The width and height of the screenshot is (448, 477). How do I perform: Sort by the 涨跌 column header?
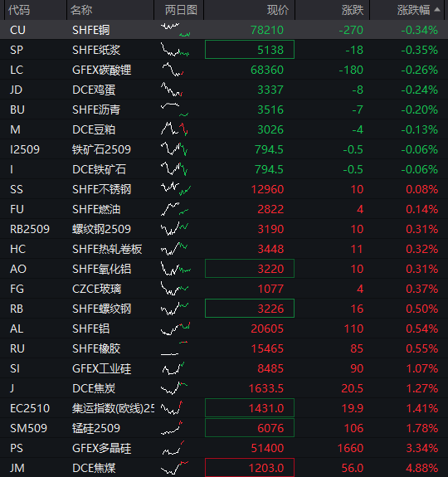353,10
